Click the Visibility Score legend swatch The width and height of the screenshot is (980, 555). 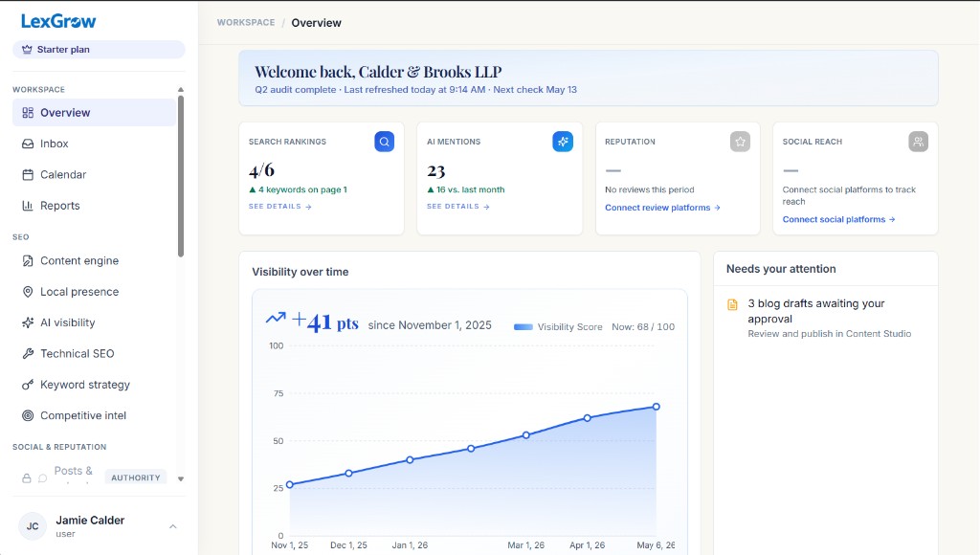click(x=523, y=327)
